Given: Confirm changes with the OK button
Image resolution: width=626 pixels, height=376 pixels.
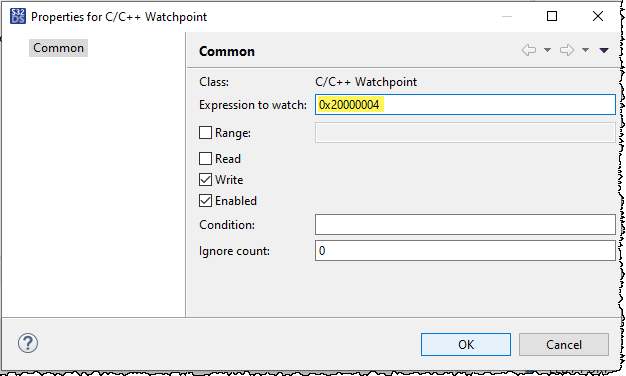Looking at the screenshot, I should coord(466,344).
